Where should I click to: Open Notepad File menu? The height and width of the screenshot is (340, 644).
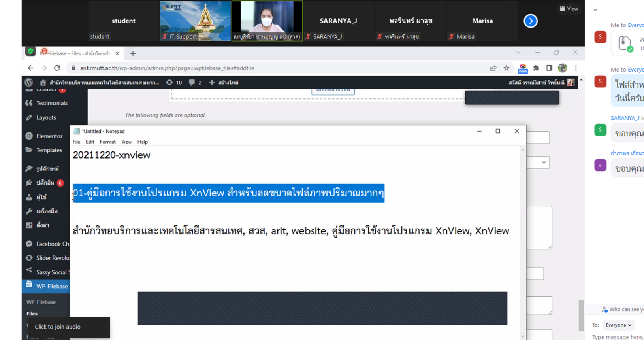click(x=76, y=142)
